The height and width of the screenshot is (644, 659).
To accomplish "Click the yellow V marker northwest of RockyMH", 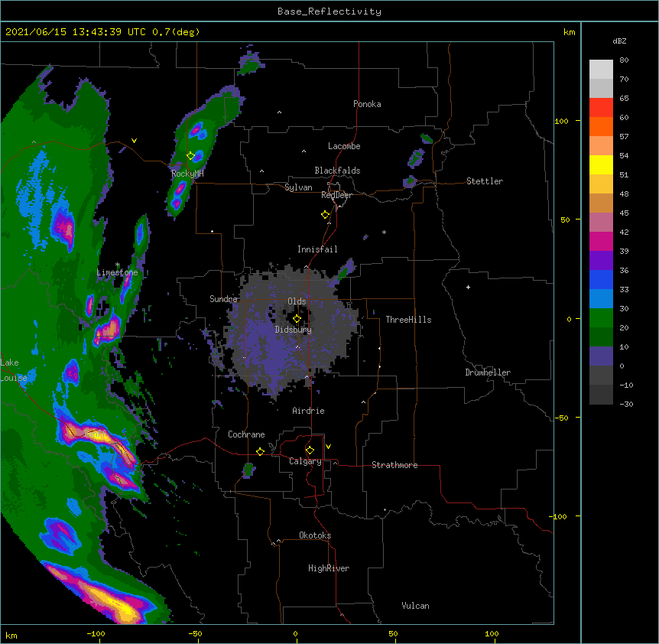I will click(x=134, y=141).
